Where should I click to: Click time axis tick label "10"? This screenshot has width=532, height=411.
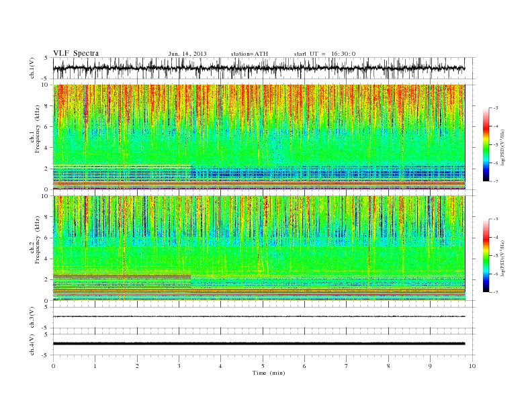coord(472,366)
